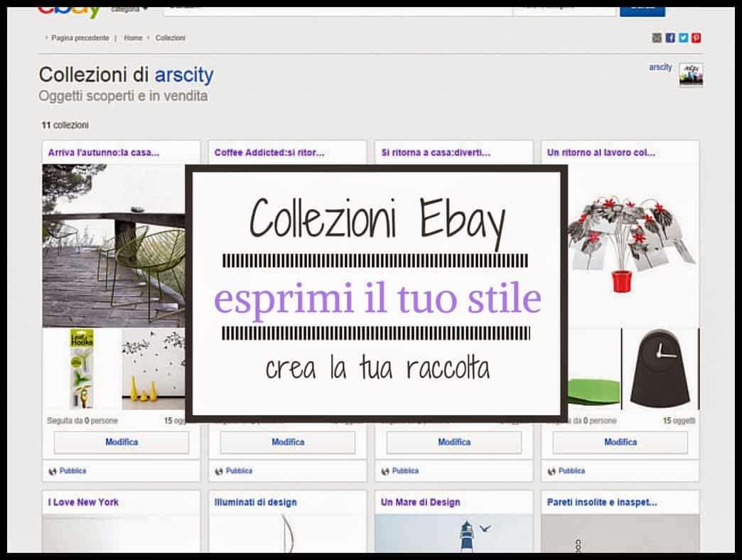Open the "categoria" dropdown next to the logo
742x560 pixels.
point(129,10)
